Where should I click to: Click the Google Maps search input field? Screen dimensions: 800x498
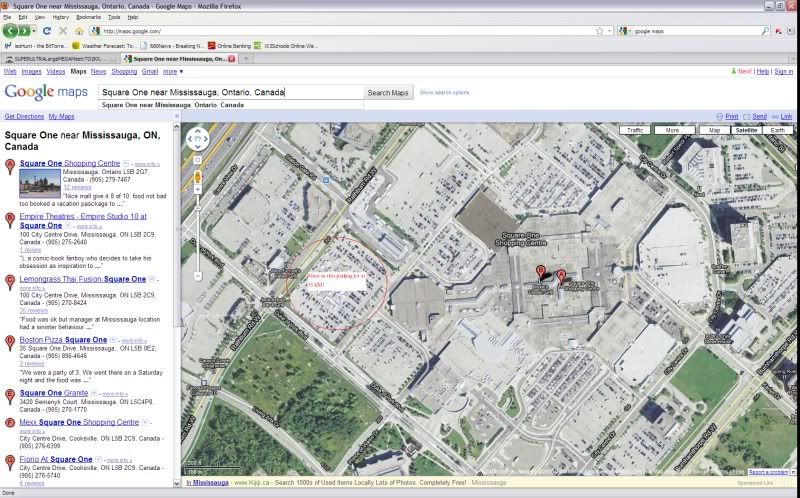[x=230, y=92]
